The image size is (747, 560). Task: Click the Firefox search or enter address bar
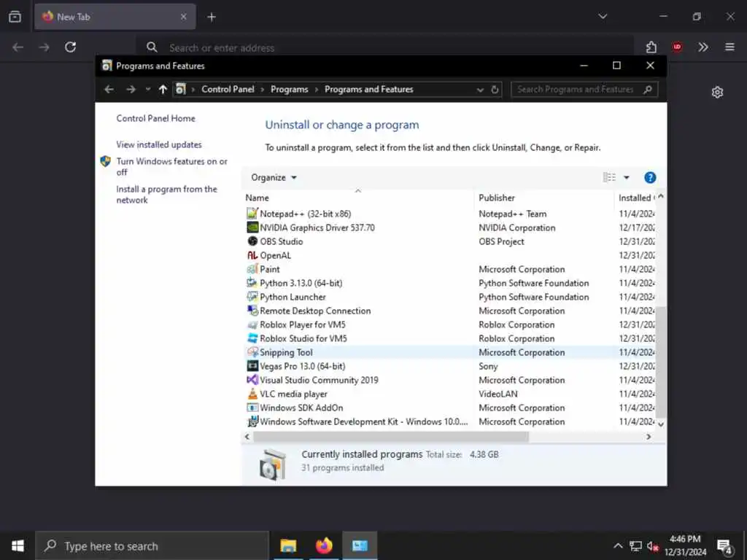pos(385,47)
